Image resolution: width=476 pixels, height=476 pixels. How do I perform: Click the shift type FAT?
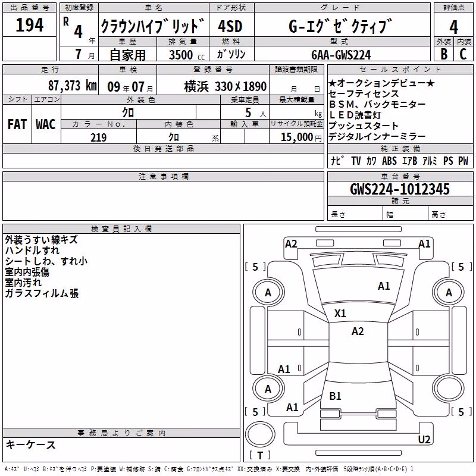coord(17,124)
